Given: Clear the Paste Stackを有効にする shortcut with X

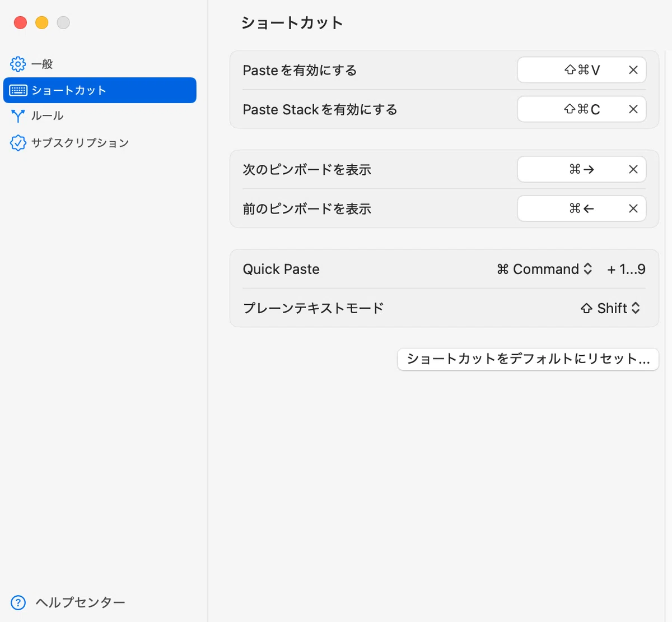Looking at the screenshot, I should coord(633,109).
